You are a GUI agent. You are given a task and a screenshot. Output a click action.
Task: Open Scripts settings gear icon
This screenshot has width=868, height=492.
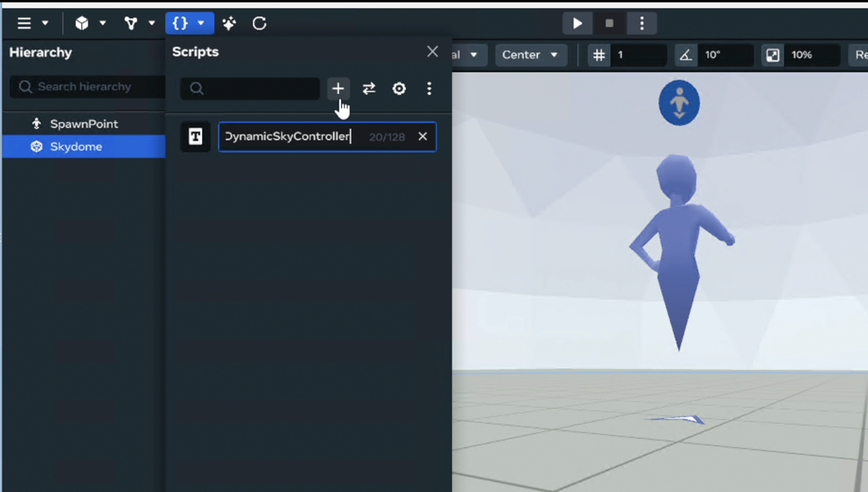point(399,89)
